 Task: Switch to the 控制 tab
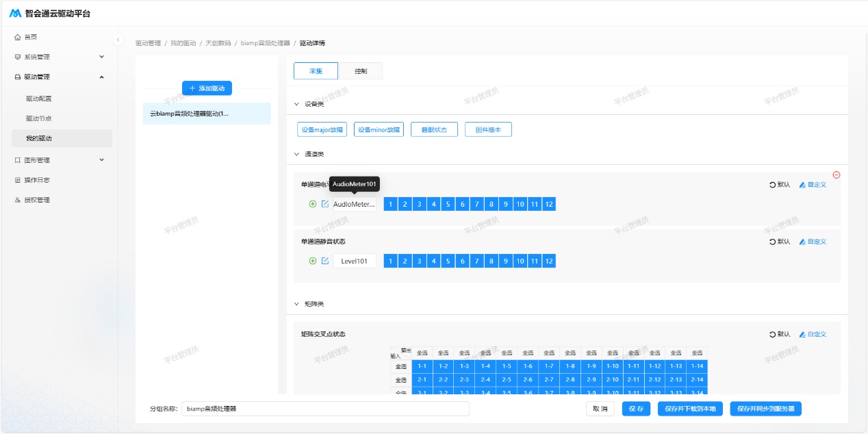tap(360, 71)
